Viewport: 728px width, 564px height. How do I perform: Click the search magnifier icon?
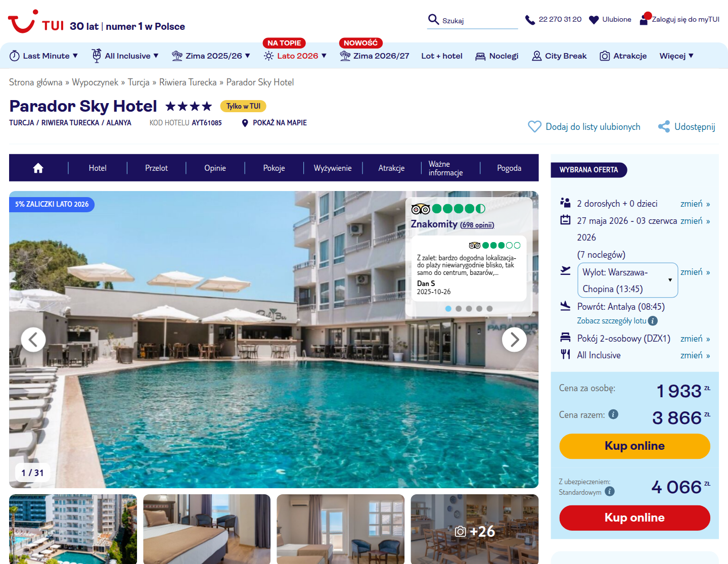433,19
